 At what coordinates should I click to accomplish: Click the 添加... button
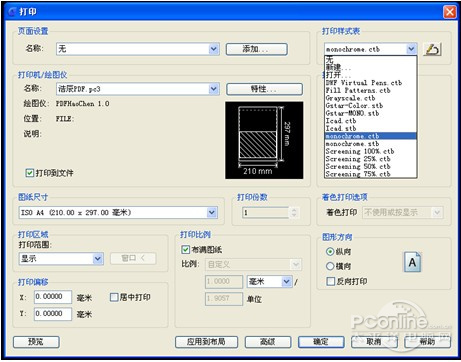[256, 49]
